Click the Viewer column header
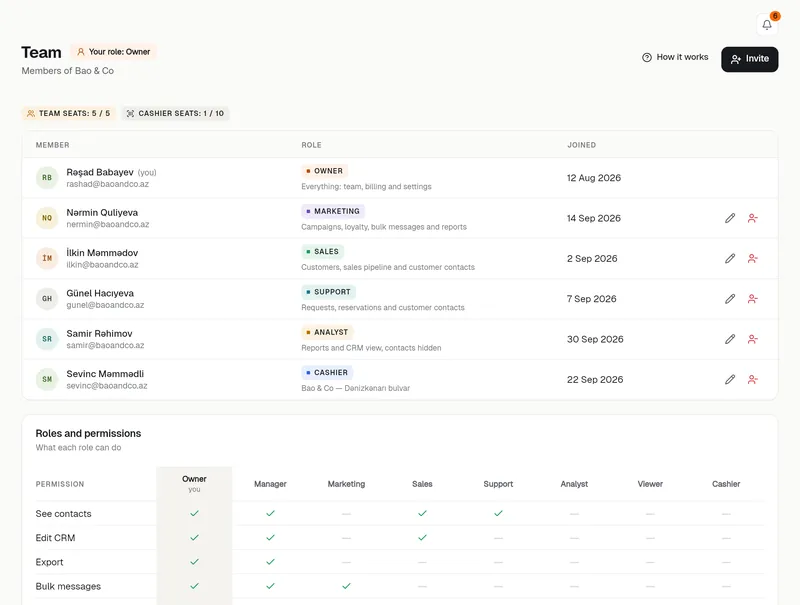Image resolution: width=800 pixels, height=605 pixels. [651, 484]
